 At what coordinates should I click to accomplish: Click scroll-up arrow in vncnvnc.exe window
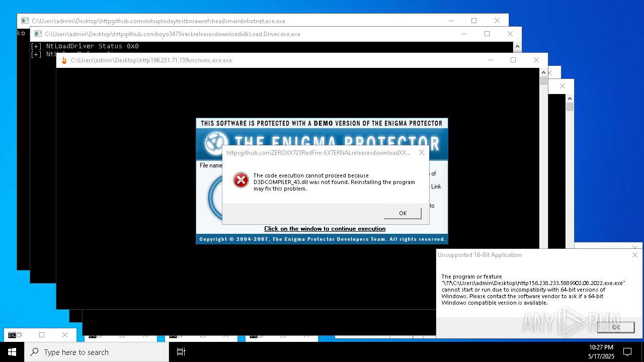543,72
